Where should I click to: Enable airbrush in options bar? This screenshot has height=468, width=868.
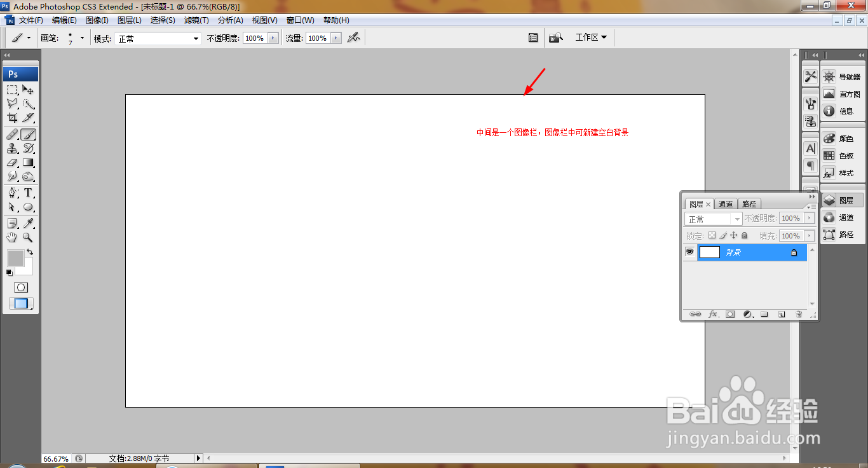coord(354,38)
